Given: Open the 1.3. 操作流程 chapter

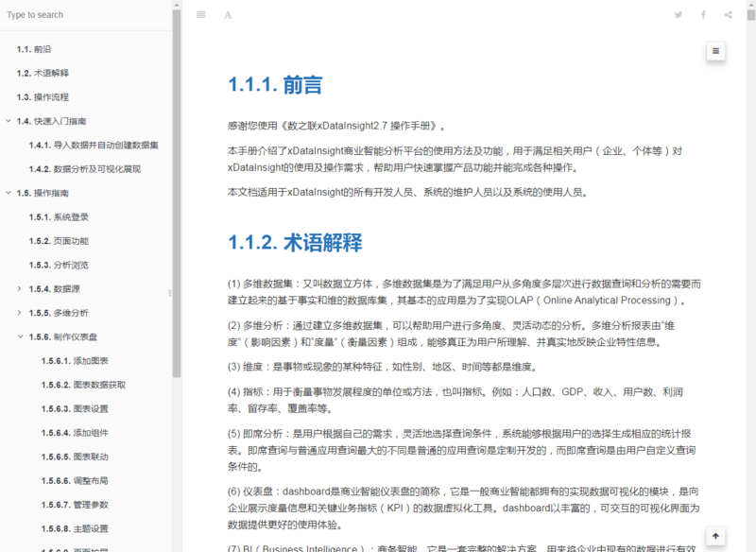Looking at the screenshot, I should click(43, 97).
